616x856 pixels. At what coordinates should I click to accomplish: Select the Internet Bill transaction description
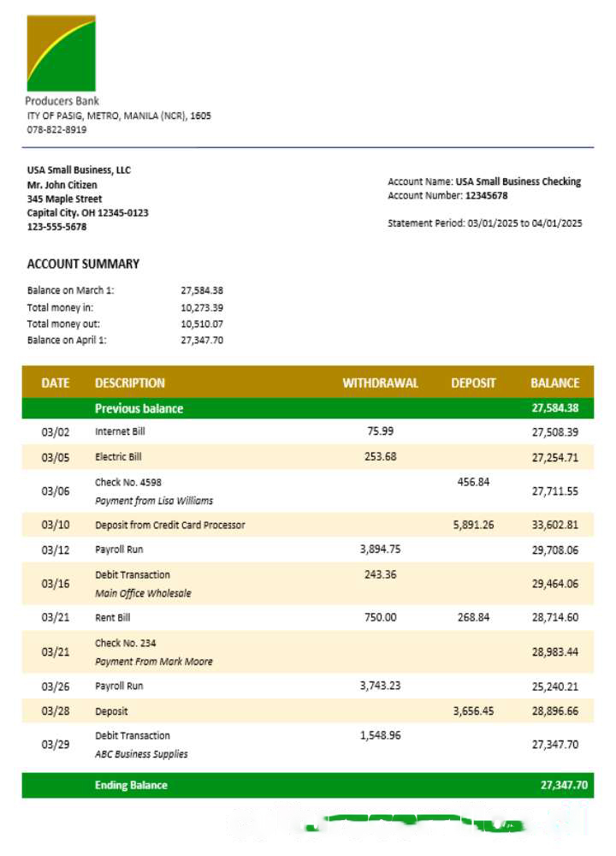click(x=120, y=431)
